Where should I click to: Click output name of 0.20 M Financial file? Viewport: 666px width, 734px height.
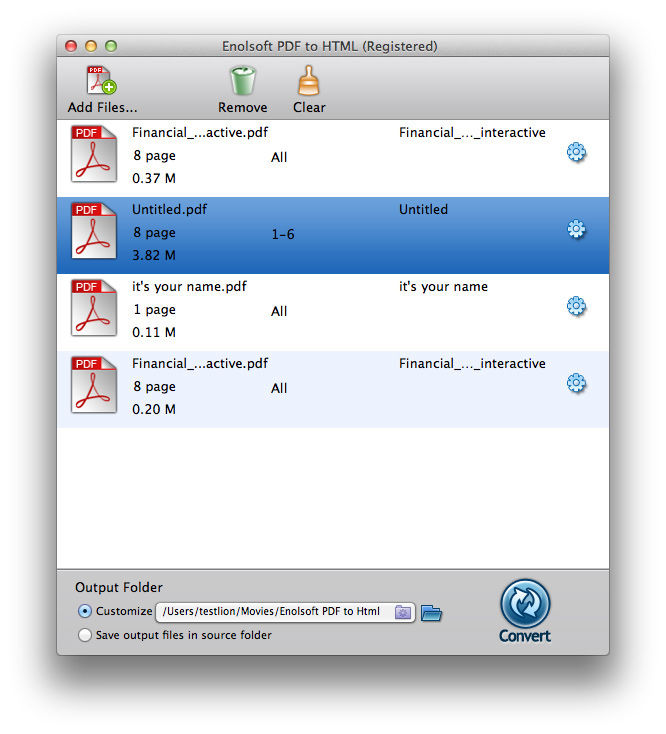click(x=472, y=364)
